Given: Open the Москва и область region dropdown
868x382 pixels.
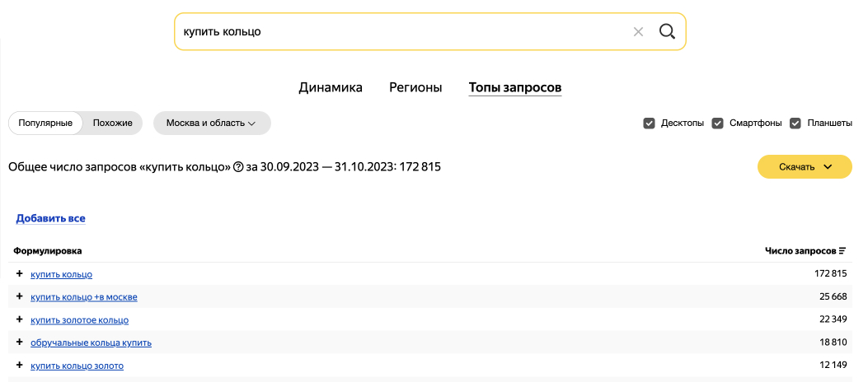Looking at the screenshot, I should coord(212,123).
